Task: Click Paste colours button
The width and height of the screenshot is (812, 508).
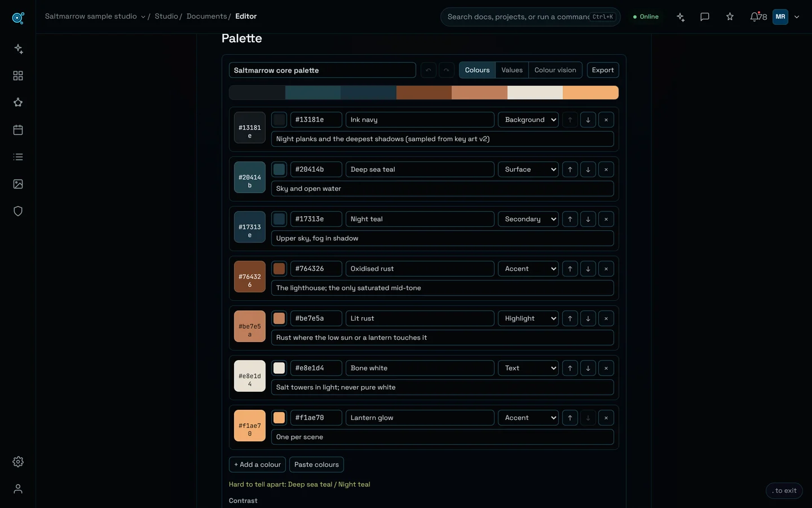Action: (x=316, y=465)
